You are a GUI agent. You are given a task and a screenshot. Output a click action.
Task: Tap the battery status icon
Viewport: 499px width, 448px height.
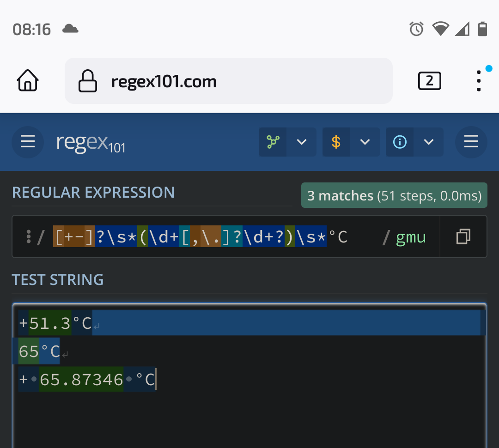pos(482,29)
